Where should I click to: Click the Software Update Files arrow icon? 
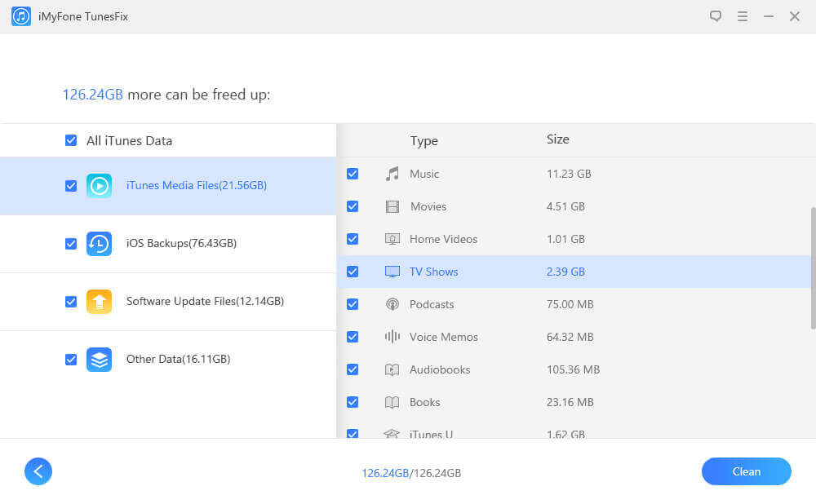(x=99, y=302)
